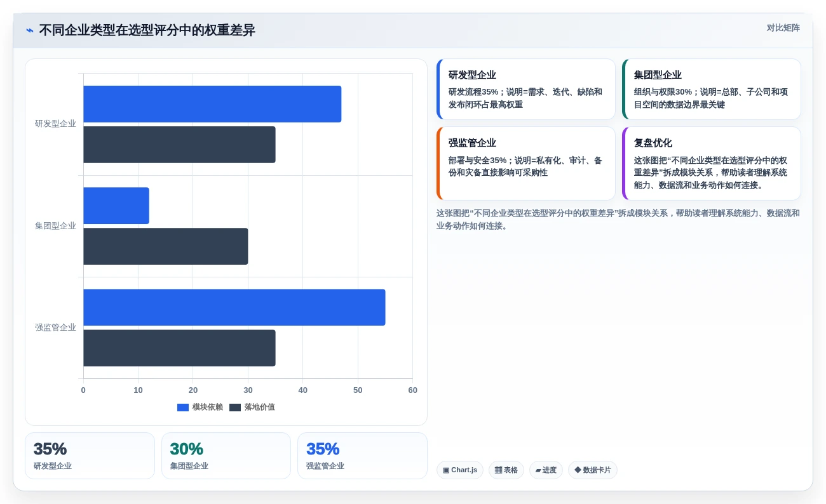Click the 数据卡片 tag chip
Image resolution: width=826 pixels, height=504 pixels.
click(x=593, y=470)
